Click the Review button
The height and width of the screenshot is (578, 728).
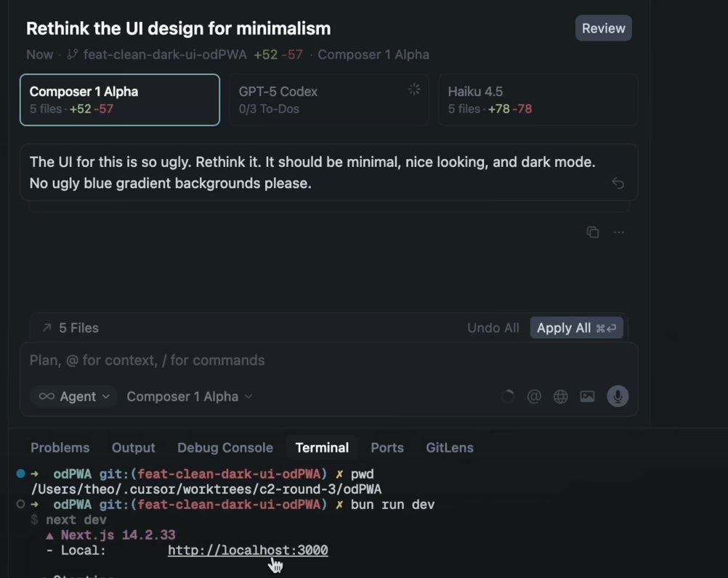click(x=603, y=28)
